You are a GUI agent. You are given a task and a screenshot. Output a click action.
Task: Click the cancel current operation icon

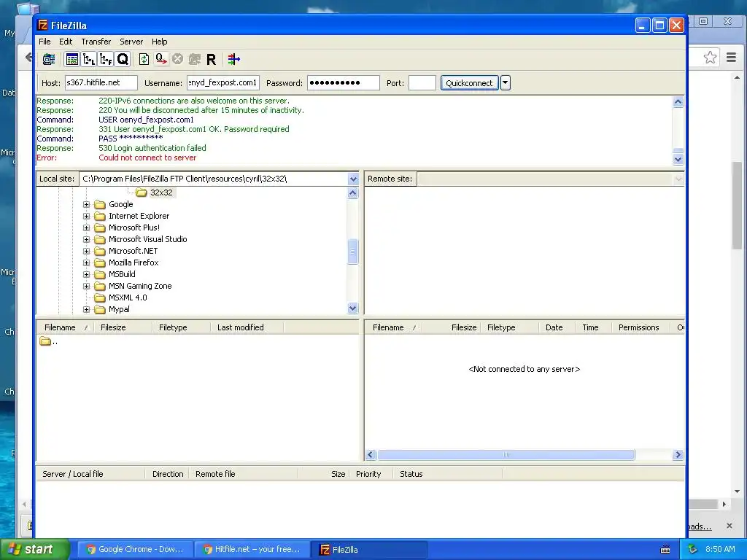(178, 60)
